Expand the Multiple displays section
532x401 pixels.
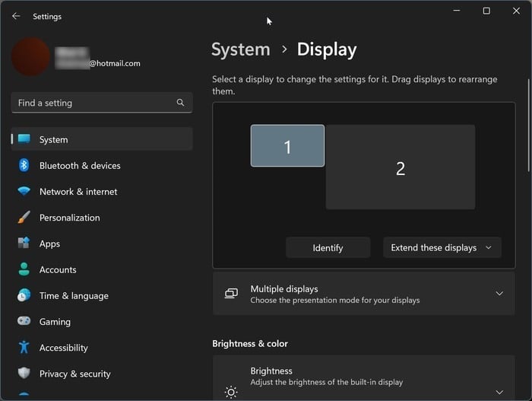pos(364,294)
